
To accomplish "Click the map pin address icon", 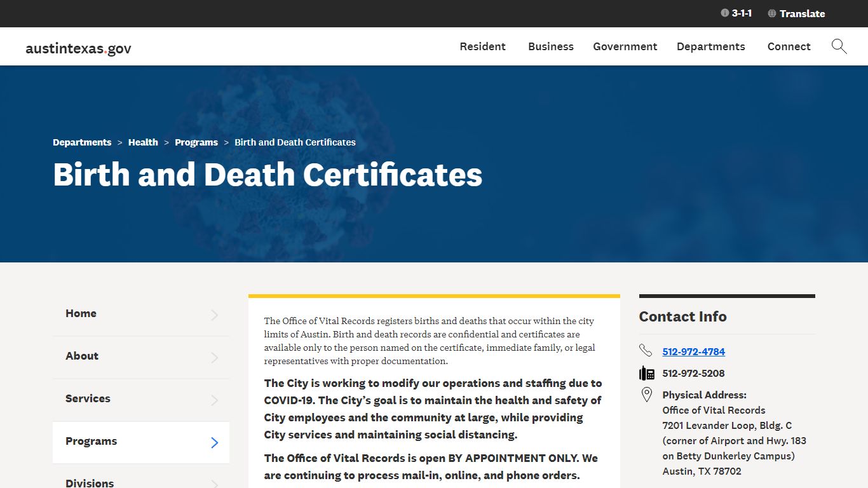I will (646, 395).
